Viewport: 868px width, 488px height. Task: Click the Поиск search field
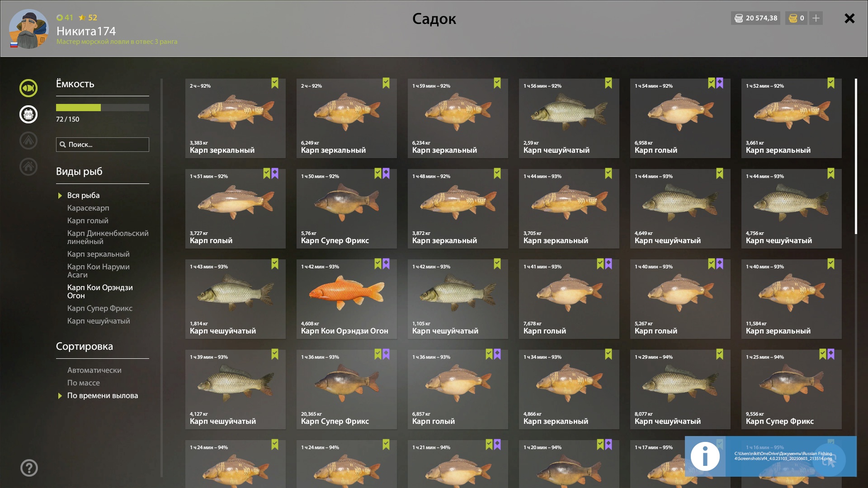coord(103,145)
